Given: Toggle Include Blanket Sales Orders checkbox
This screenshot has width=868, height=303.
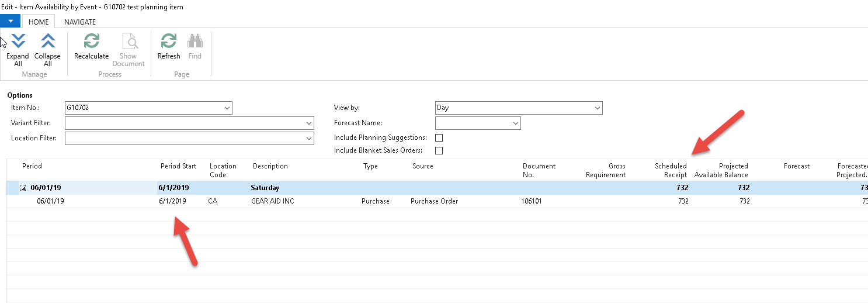Looking at the screenshot, I should (439, 150).
